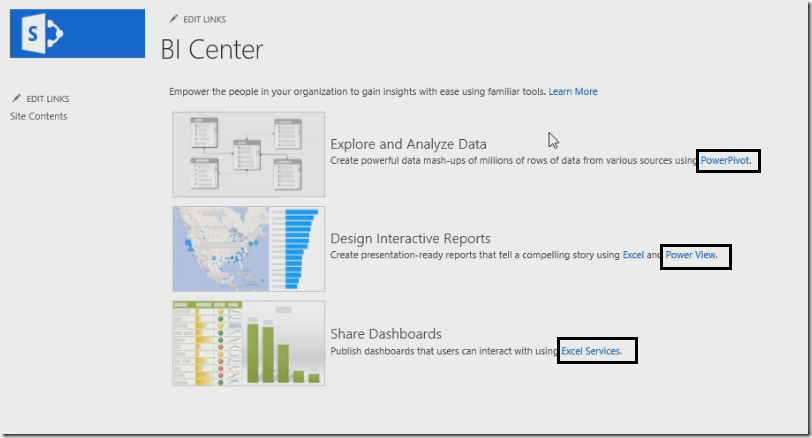Viewport: 812px width, 438px height.
Task: Open the Power View link
Action: [x=691, y=255]
